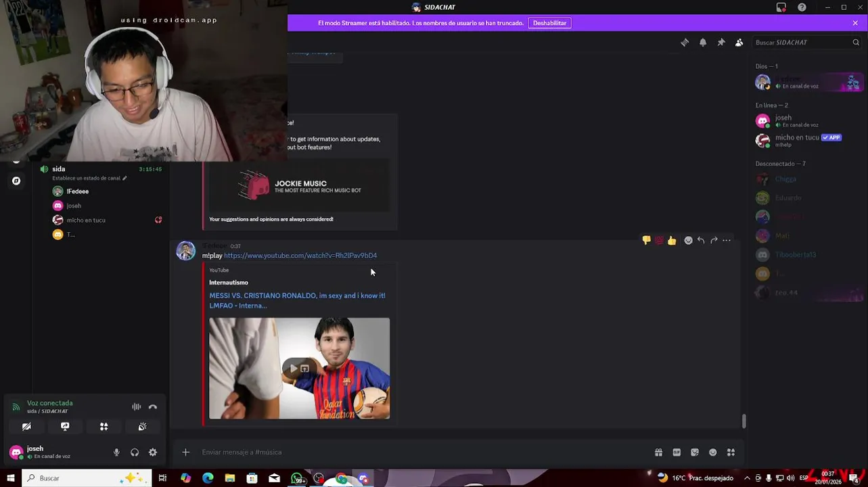The image size is (868, 487).
Task: Open offline member Eduardo
Action: point(808,198)
